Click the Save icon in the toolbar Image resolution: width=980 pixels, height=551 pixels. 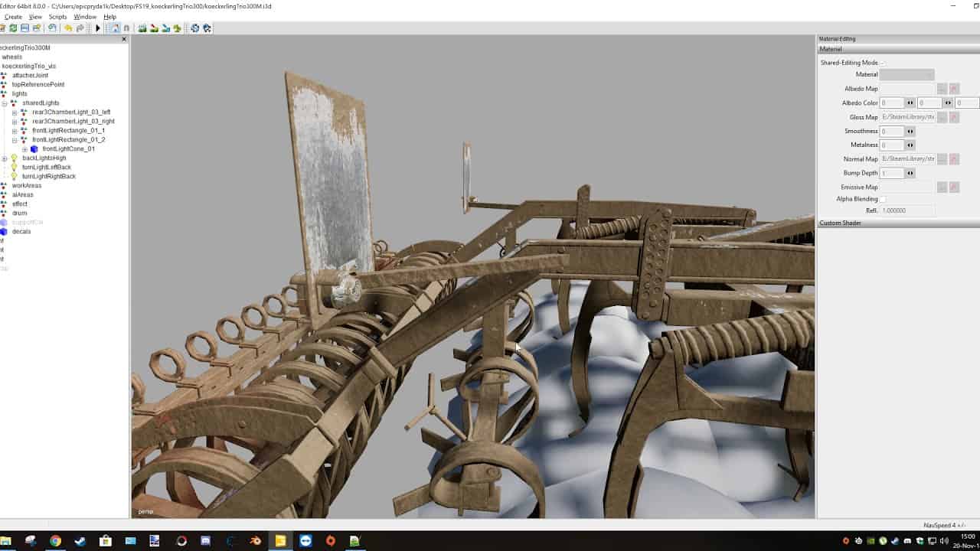point(24,28)
